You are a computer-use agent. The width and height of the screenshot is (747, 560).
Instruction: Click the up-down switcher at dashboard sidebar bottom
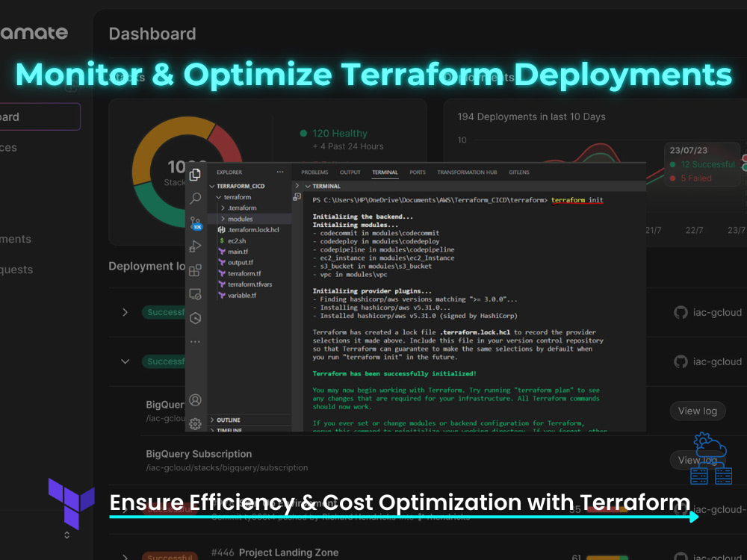(x=66, y=535)
